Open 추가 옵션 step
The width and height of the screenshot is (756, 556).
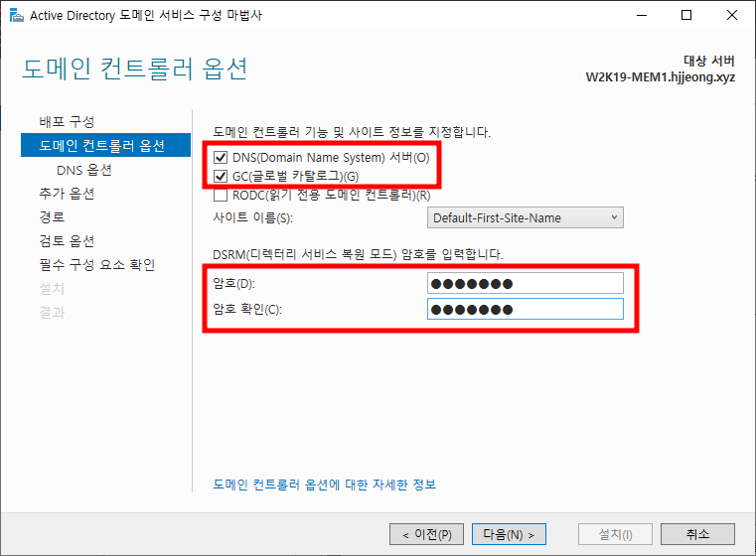tap(67, 194)
